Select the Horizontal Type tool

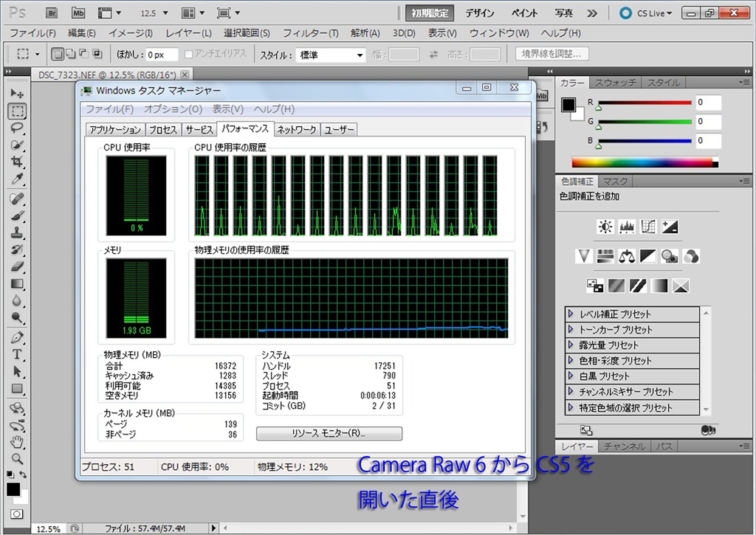coord(18,355)
